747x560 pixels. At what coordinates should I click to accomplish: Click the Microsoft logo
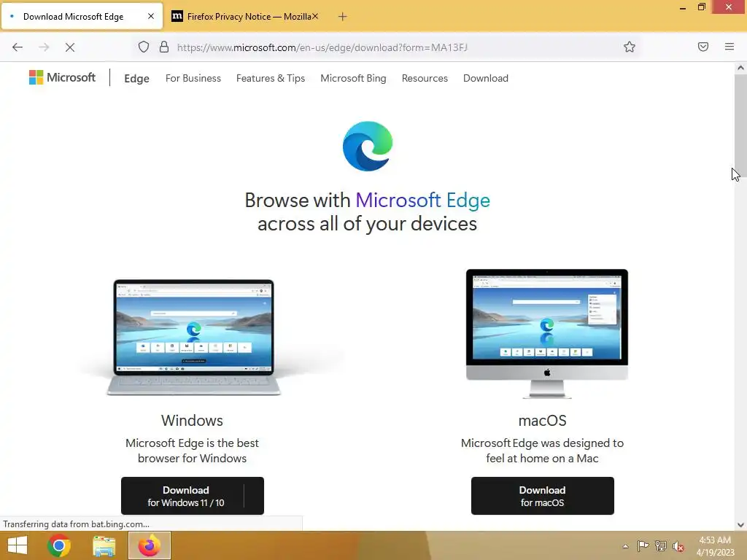pyautogui.click(x=63, y=77)
